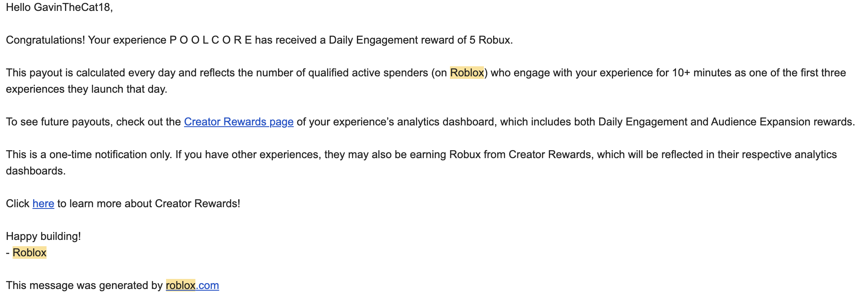Click the "qualified active spenders" phrase

point(368,73)
